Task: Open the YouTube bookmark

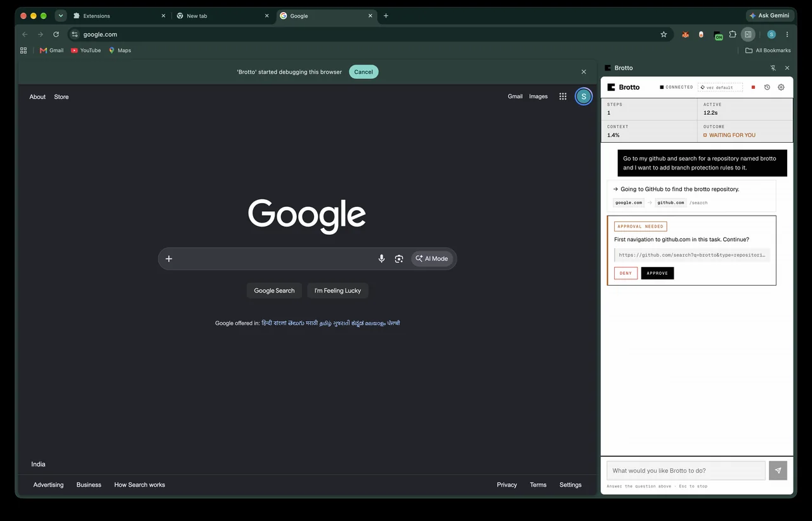Action: (x=86, y=50)
